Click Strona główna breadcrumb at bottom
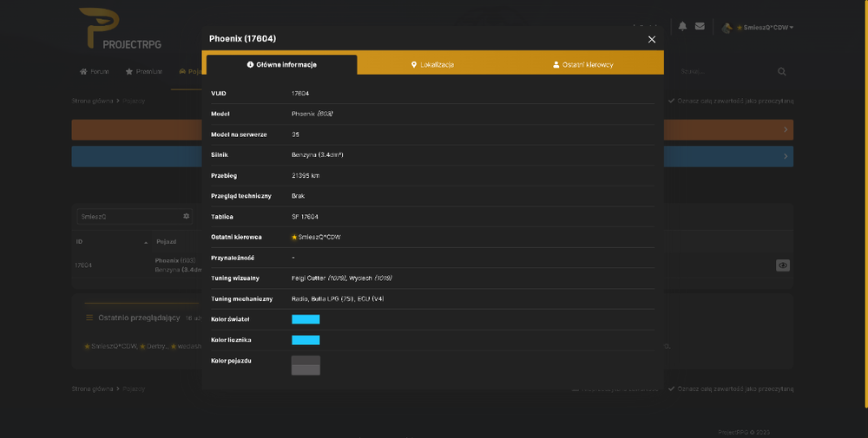The width and height of the screenshot is (868, 438). (x=92, y=389)
